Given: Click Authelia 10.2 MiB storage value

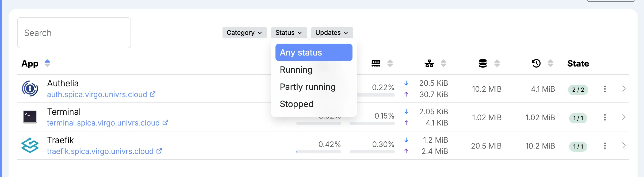Looking at the screenshot, I should click(487, 89).
